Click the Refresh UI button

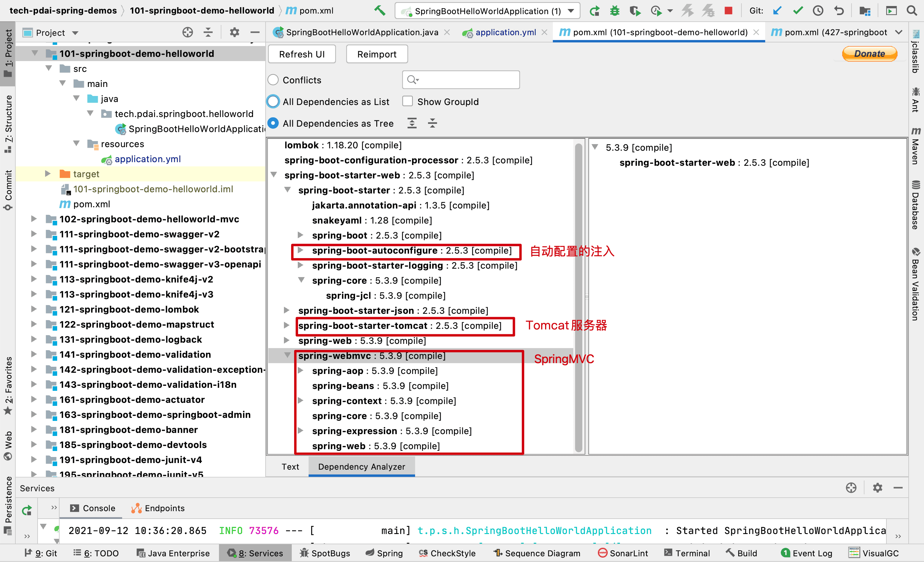[301, 54]
